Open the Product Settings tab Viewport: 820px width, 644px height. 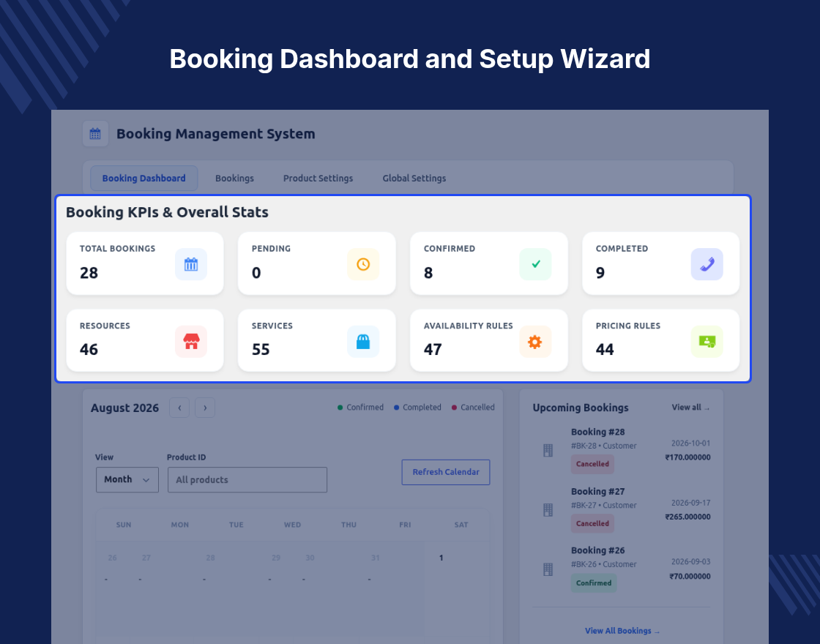(318, 179)
